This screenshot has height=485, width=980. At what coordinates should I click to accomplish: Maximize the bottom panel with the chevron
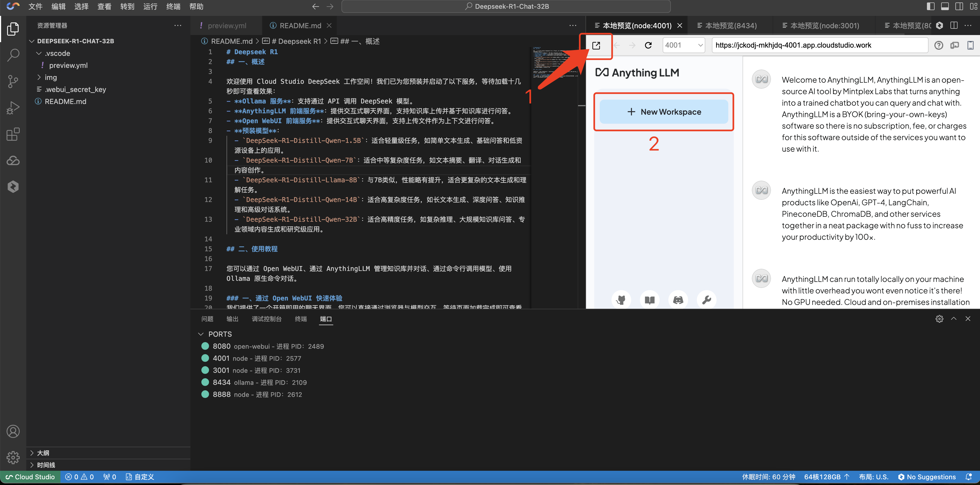(x=954, y=319)
